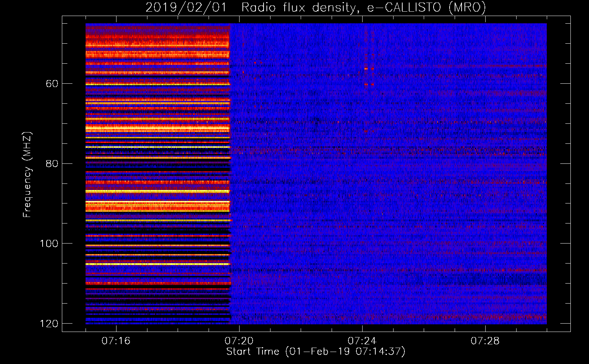Image resolution: width=589 pixels, height=364 pixels.
Task: Click the 80 frequency tick label
Action: (x=52, y=163)
